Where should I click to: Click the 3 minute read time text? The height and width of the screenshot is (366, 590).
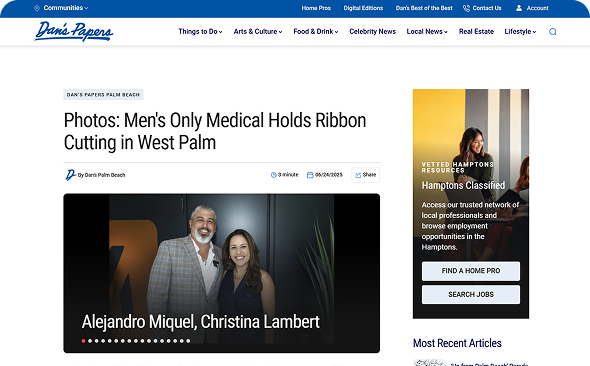[288, 175]
